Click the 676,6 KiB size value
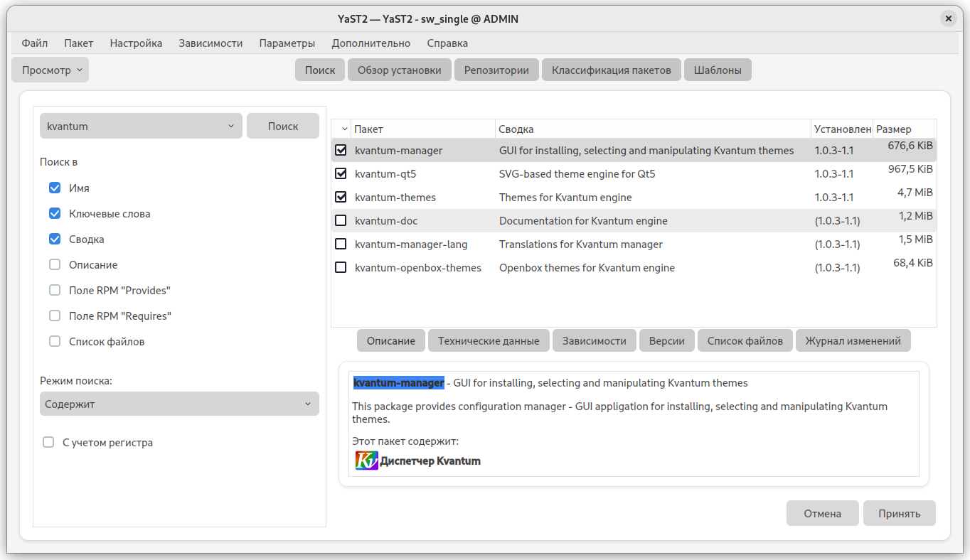Viewport: 970px width, 560px height. pos(910,145)
